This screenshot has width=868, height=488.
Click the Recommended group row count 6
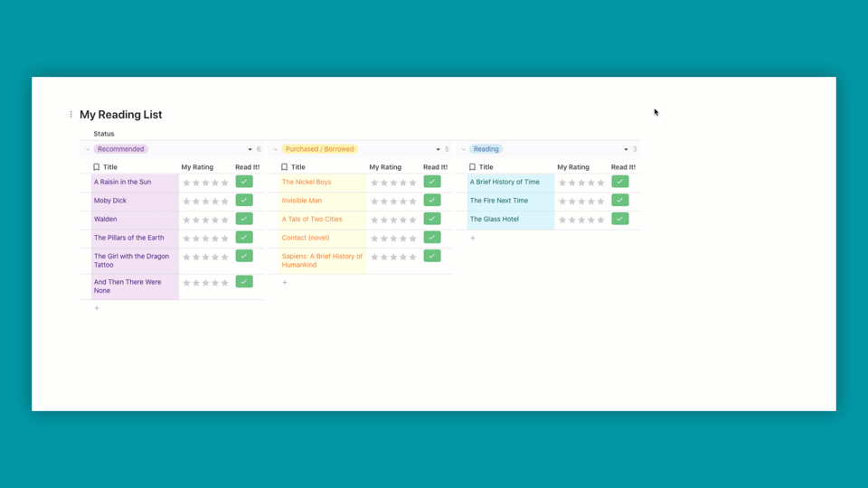259,149
